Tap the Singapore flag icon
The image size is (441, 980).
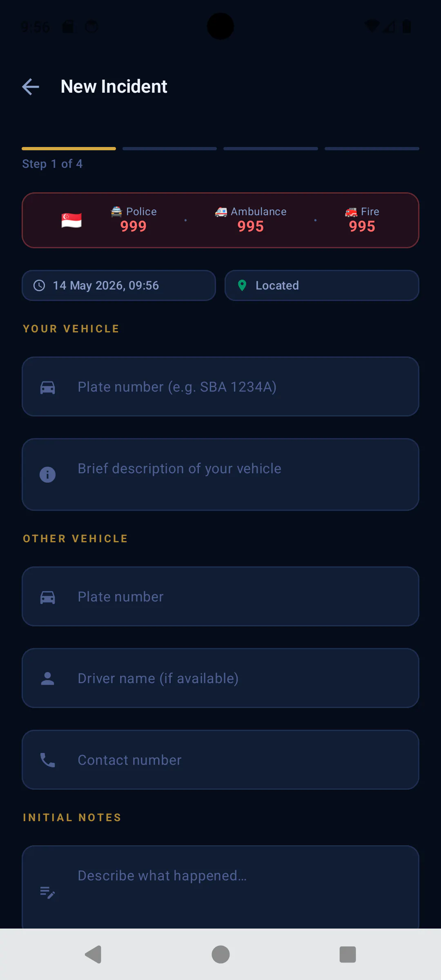click(x=71, y=220)
